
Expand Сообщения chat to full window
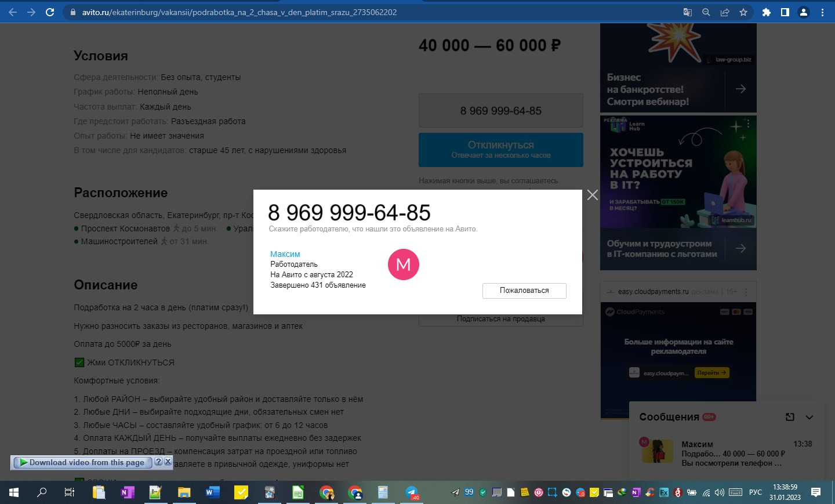[790, 417]
